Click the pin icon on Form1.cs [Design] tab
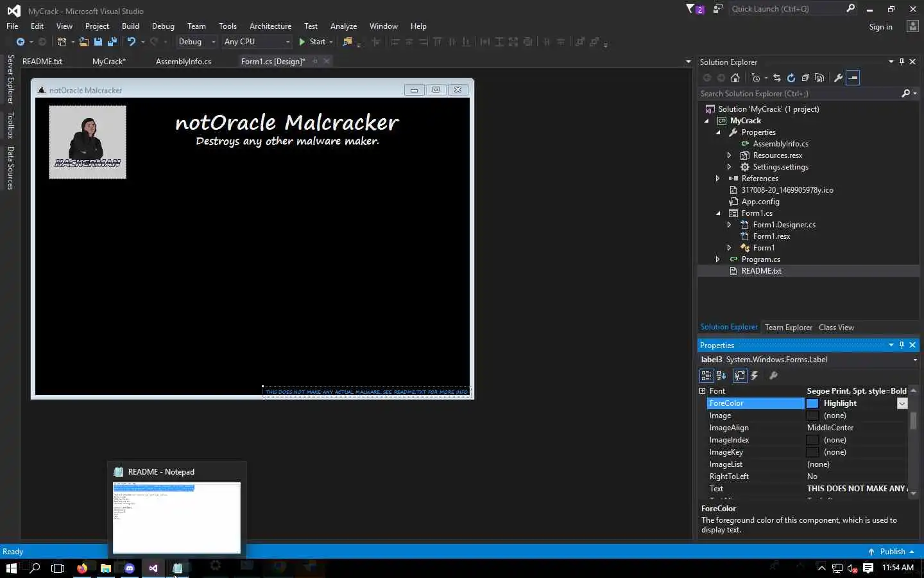The width and height of the screenshot is (924, 578). click(x=315, y=61)
